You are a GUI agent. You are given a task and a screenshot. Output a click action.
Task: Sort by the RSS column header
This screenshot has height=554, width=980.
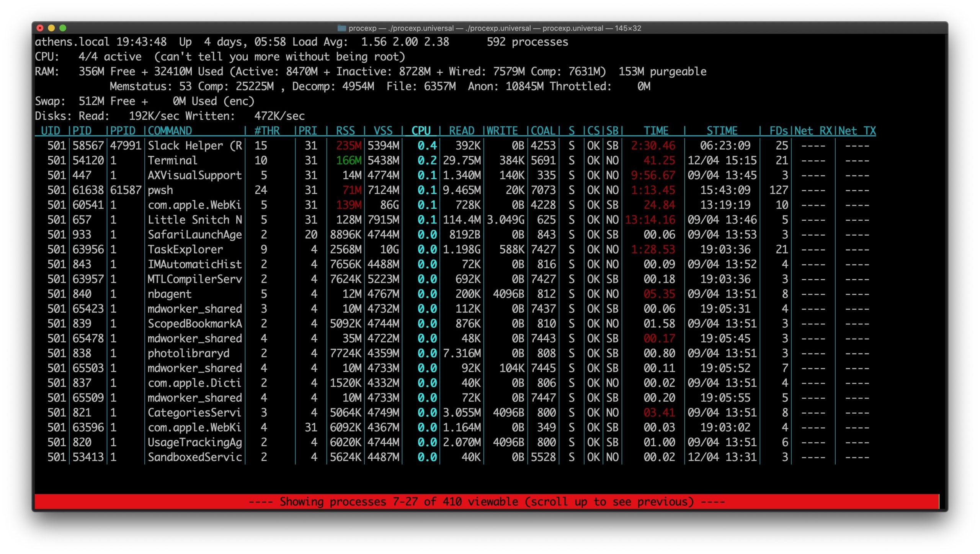tap(345, 131)
